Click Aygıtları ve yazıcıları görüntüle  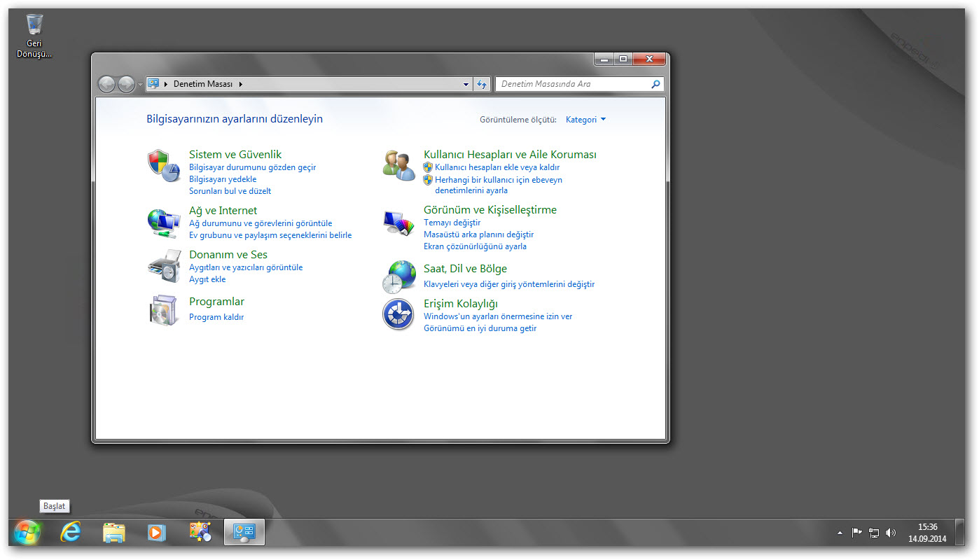point(246,267)
